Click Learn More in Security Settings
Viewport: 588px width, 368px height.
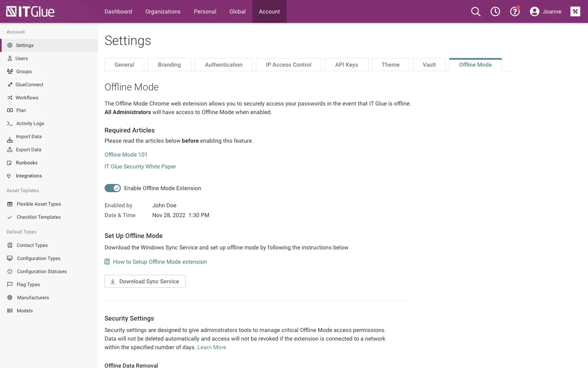click(x=212, y=347)
